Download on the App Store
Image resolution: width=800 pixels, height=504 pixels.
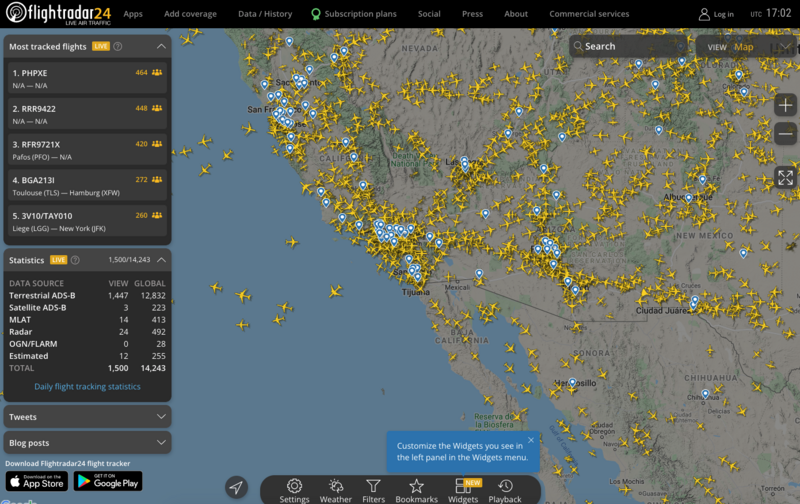coord(37,481)
